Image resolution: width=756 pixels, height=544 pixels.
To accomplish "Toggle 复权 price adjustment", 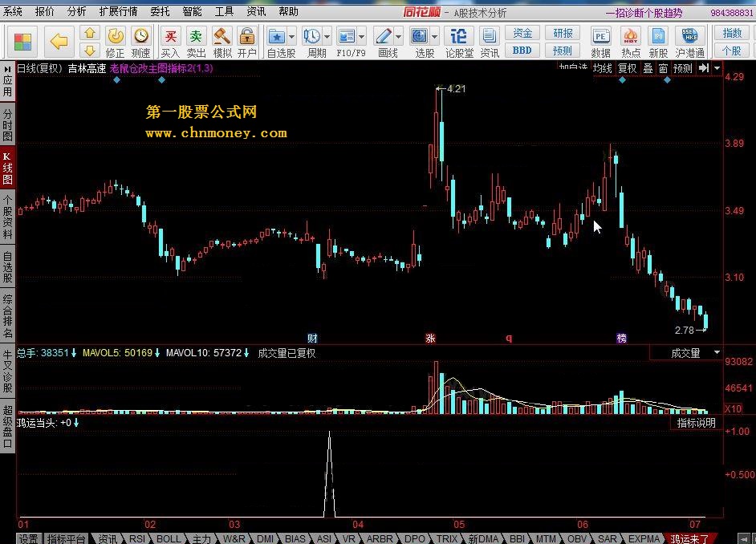I will pyautogui.click(x=628, y=68).
